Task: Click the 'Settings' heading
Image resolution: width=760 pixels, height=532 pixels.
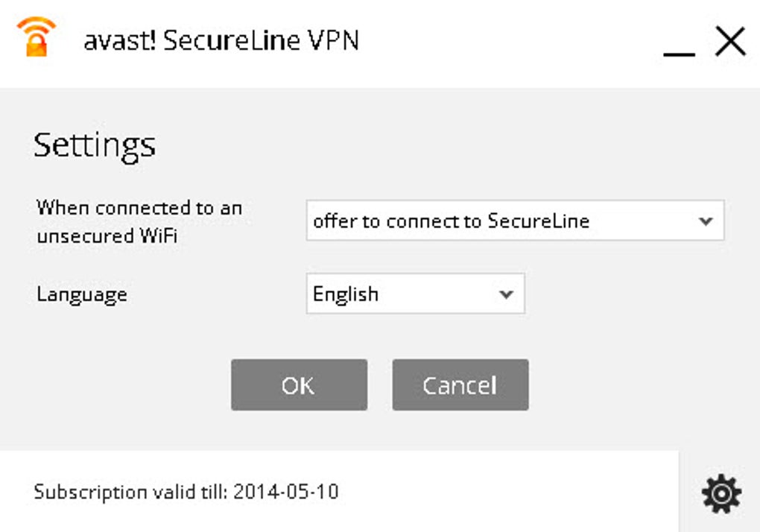Action: point(95,145)
